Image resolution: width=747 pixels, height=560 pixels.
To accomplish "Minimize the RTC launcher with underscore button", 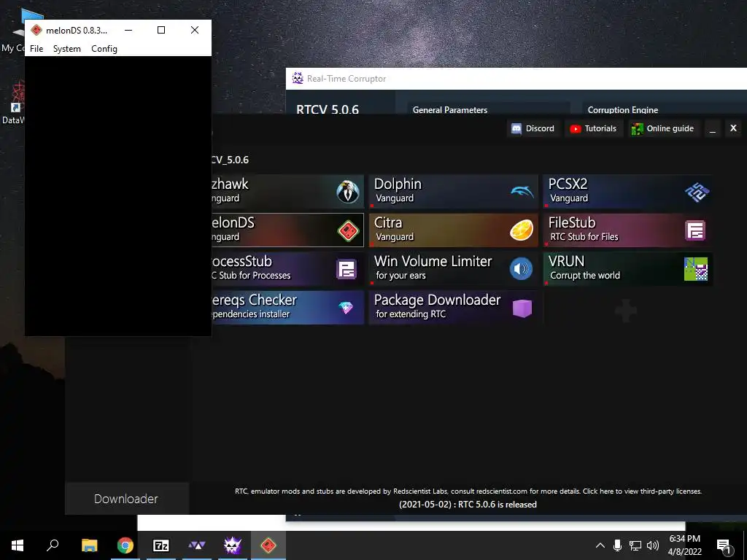I will (x=713, y=128).
